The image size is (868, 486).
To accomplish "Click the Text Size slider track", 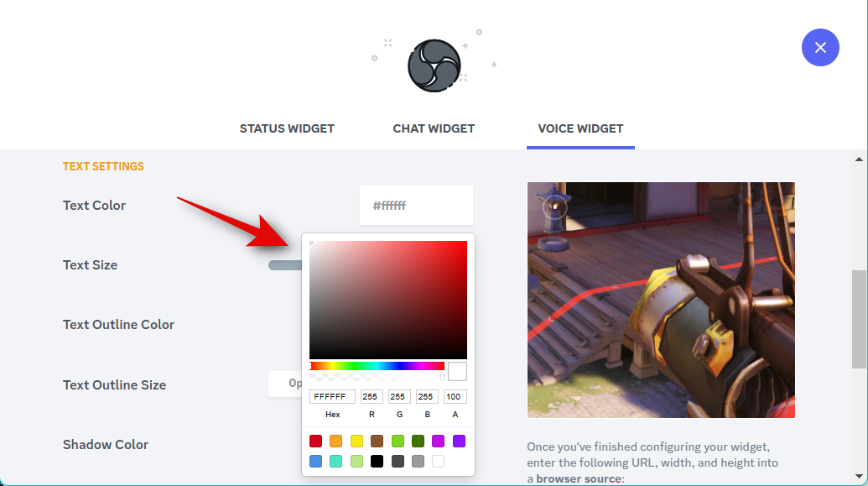I will tap(284, 265).
